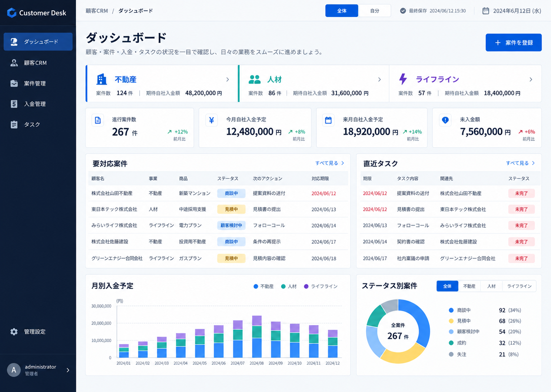Switch the view toggle to 全体

[342, 11]
